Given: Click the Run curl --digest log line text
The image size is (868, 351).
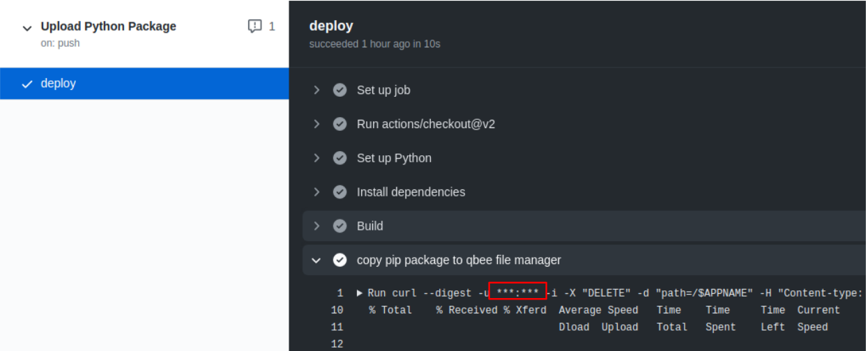Looking at the screenshot, I should click(x=616, y=293).
